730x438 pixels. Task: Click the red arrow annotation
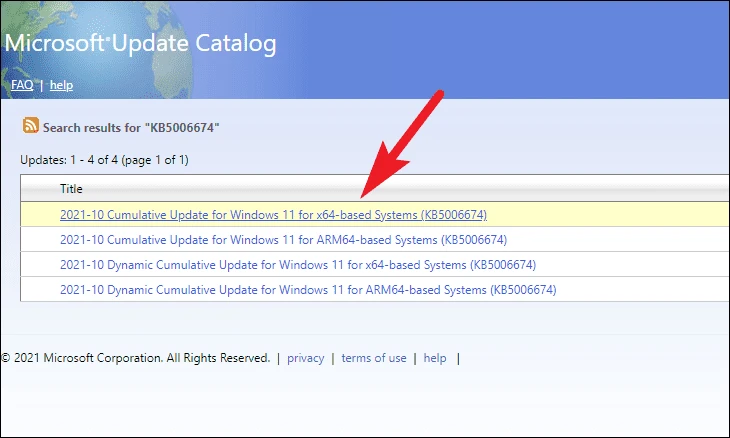pyautogui.click(x=402, y=144)
